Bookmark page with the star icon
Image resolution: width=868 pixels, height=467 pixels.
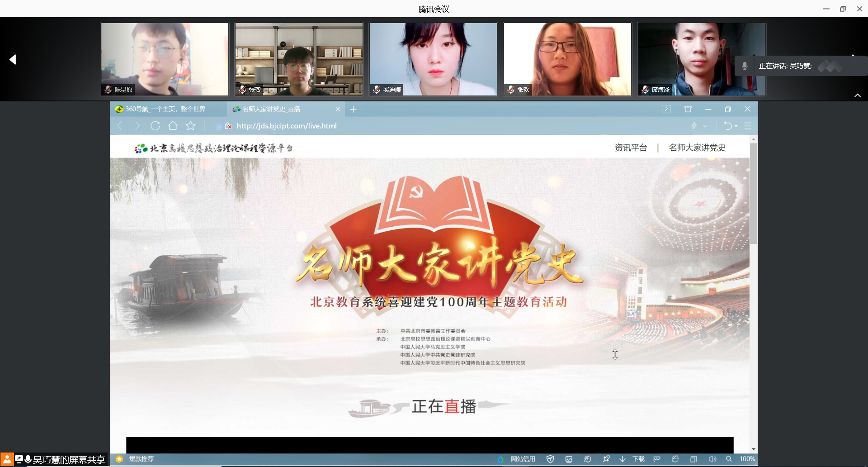[x=191, y=126]
